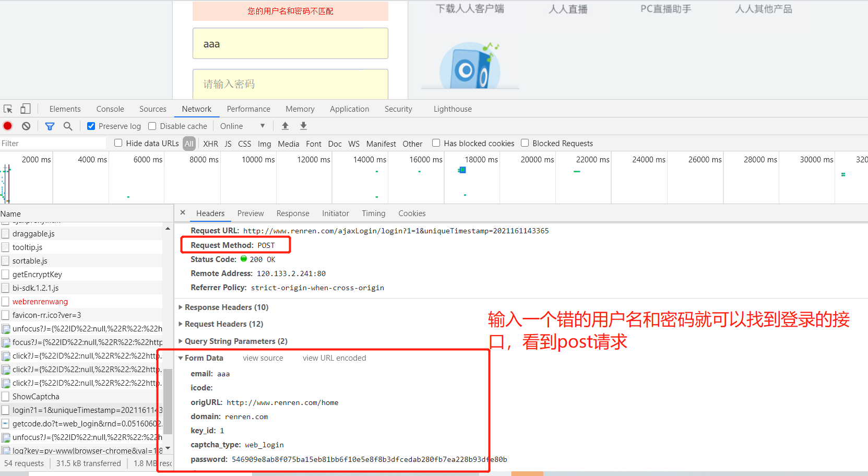Stop recording network log
This screenshot has width=868, height=476.
[8, 126]
